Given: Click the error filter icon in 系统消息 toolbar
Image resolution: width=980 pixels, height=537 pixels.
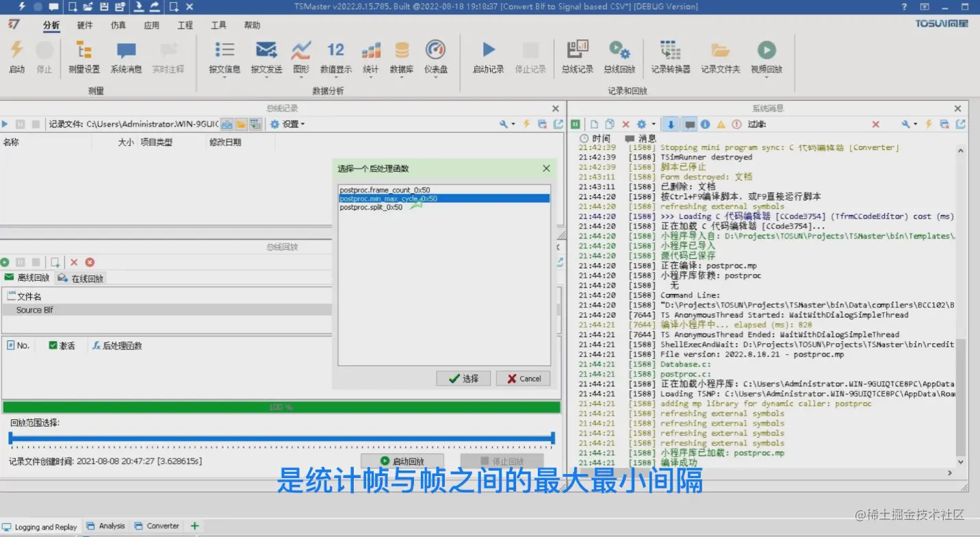Looking at the screenshot, I should (x=736, y=125).
